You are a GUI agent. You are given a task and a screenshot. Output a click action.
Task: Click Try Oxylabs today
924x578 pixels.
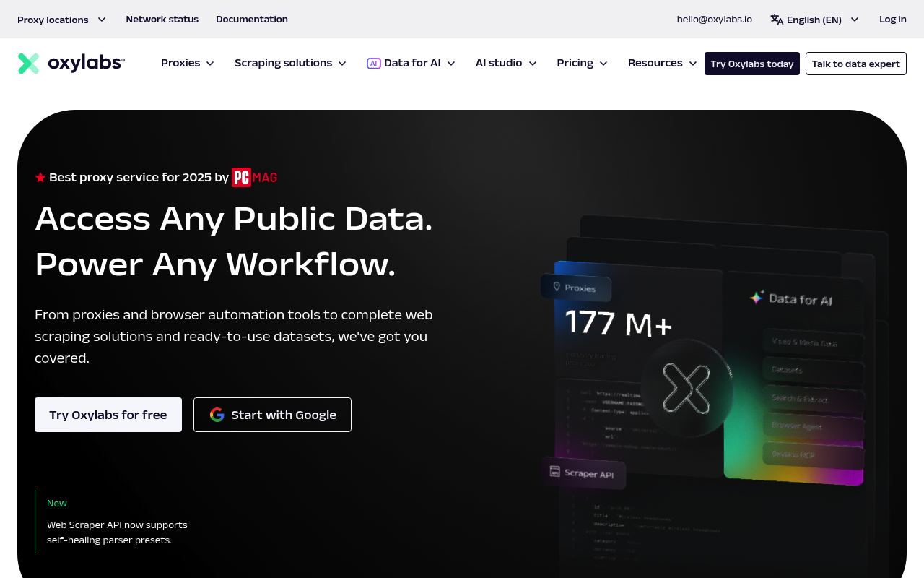751,64
